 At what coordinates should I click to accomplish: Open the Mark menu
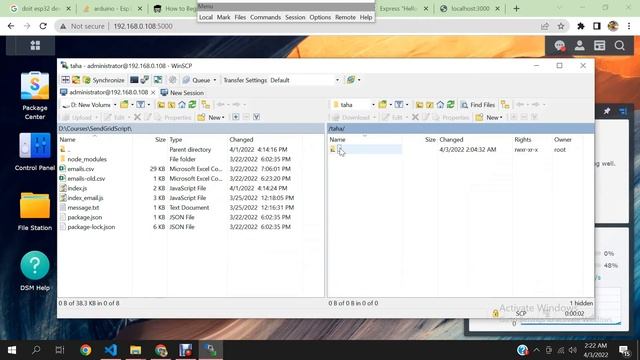click(223, 17)
